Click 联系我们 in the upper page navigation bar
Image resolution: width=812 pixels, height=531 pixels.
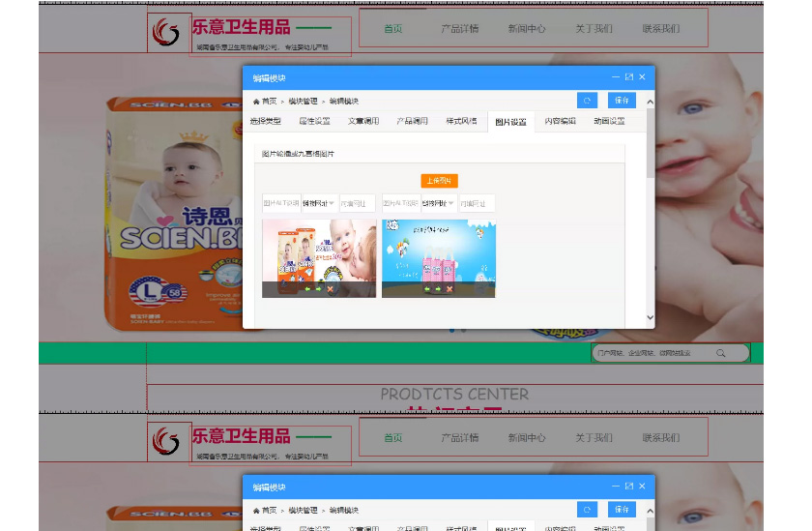[661, 29]
